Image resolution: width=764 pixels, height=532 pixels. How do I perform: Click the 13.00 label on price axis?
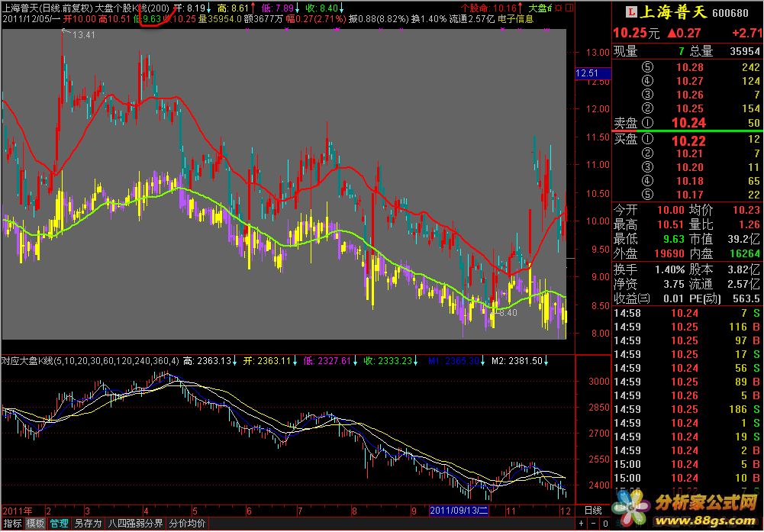[598, 53]
